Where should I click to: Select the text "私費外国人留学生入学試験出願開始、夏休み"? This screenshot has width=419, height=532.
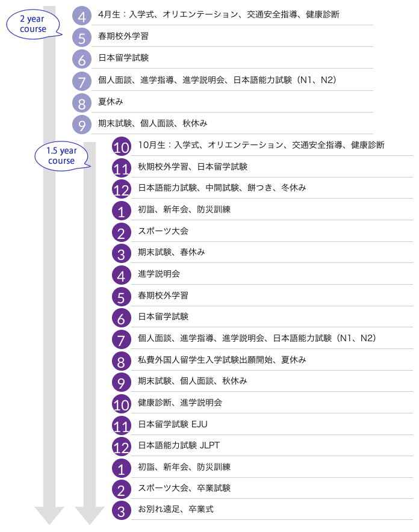coord(222,360)
